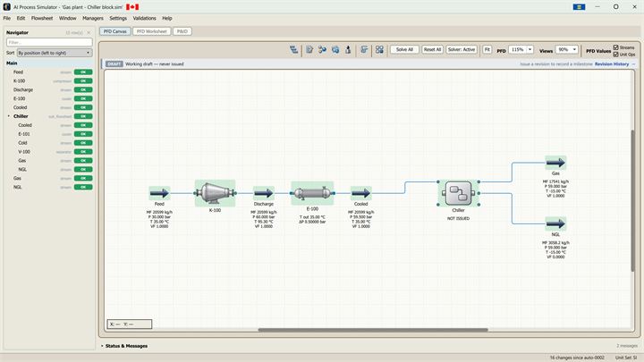Click the canvas vertical scrollbar thumb
The height and width of the screenshot is (362, 644).
[632, 200]
